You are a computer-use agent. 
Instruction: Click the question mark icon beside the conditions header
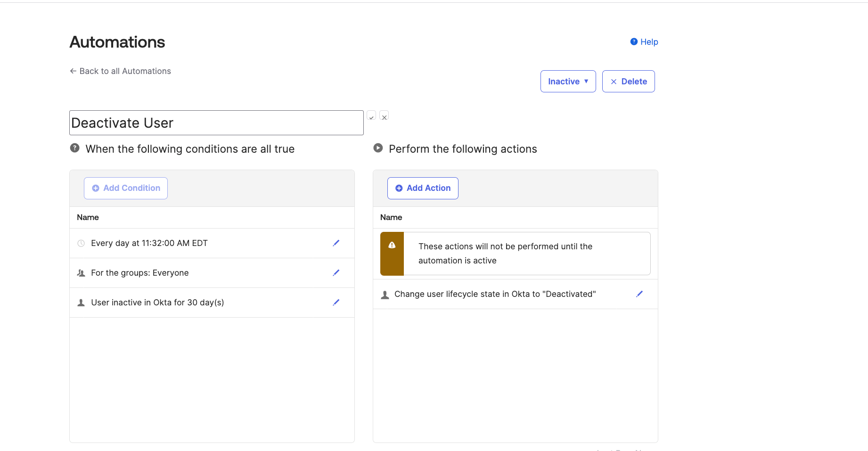point(74,148)
